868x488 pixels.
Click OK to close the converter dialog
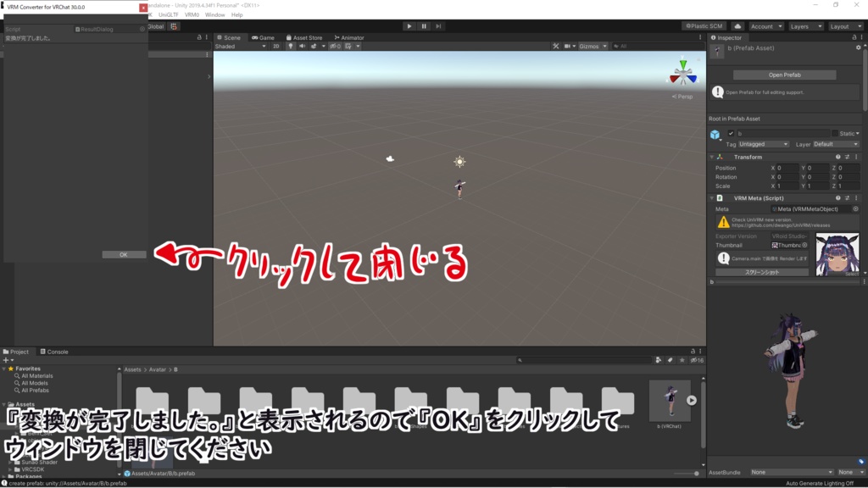point(124,253)
